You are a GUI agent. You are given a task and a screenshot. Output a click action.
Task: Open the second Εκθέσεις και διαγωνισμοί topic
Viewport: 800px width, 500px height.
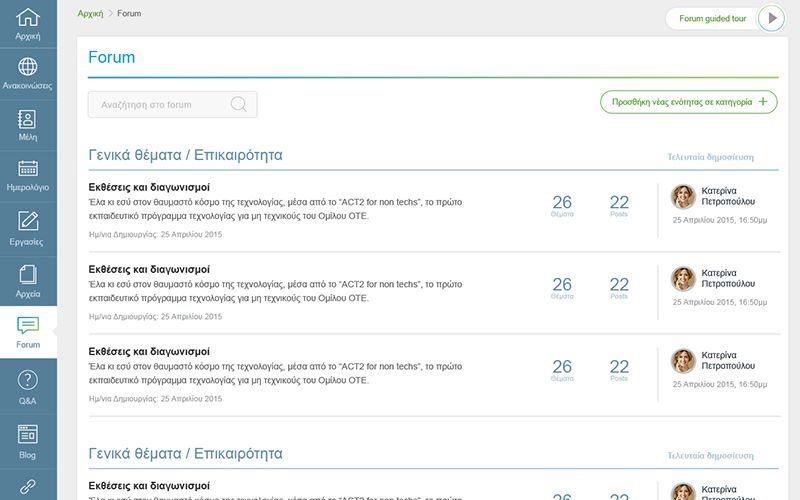[x=149, y=269]
